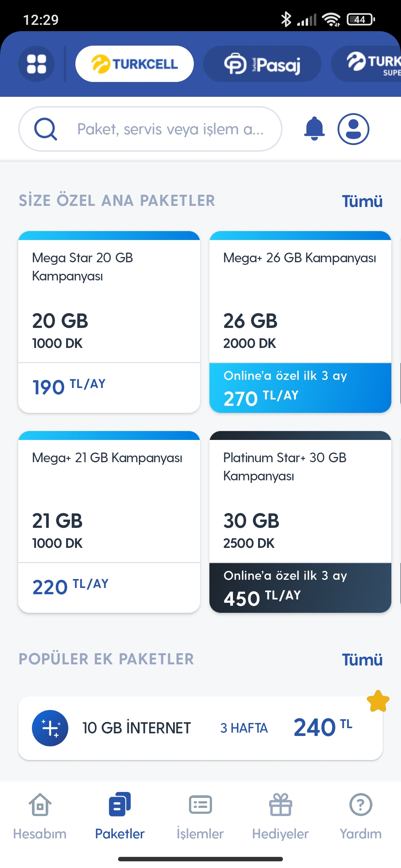401x868 pixels.
Task: Tap the plus icon on 10 GB İnternet
Action: 50,728
